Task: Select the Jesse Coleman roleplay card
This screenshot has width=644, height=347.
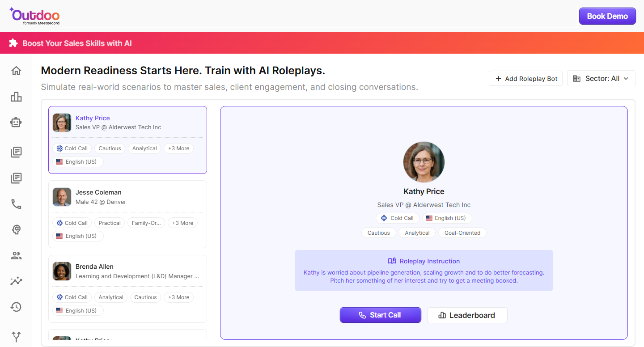Action: pyautogui.click(x=127, y=197)
